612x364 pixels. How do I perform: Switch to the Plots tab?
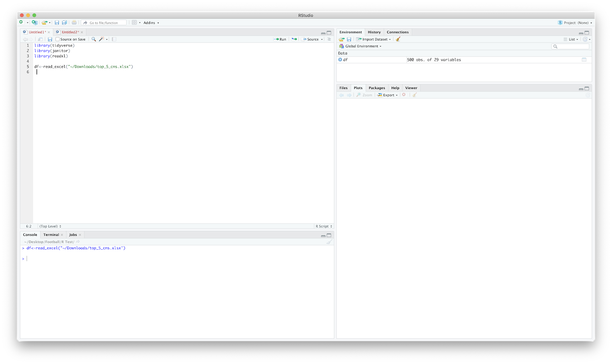click(358, 88)
